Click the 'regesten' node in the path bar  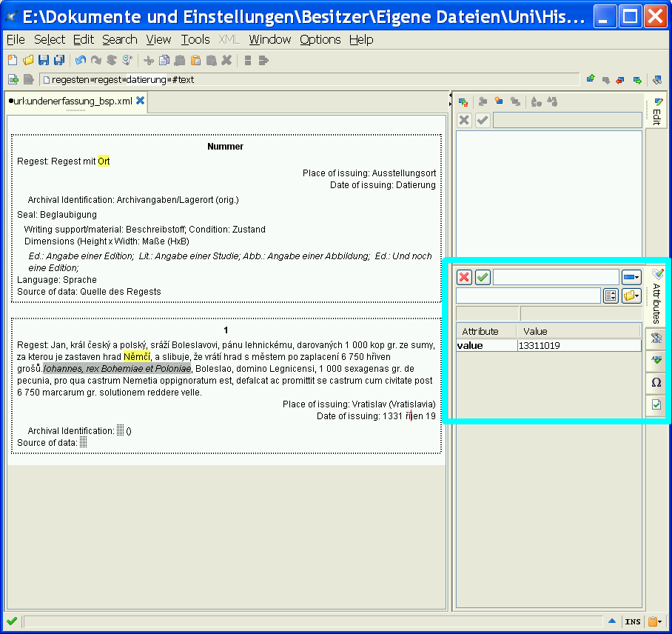pyautogui.click(x=70, y=80)
